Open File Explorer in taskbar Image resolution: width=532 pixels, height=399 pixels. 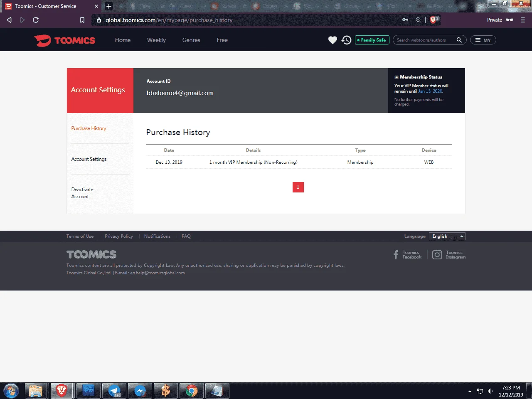(36, 391)
